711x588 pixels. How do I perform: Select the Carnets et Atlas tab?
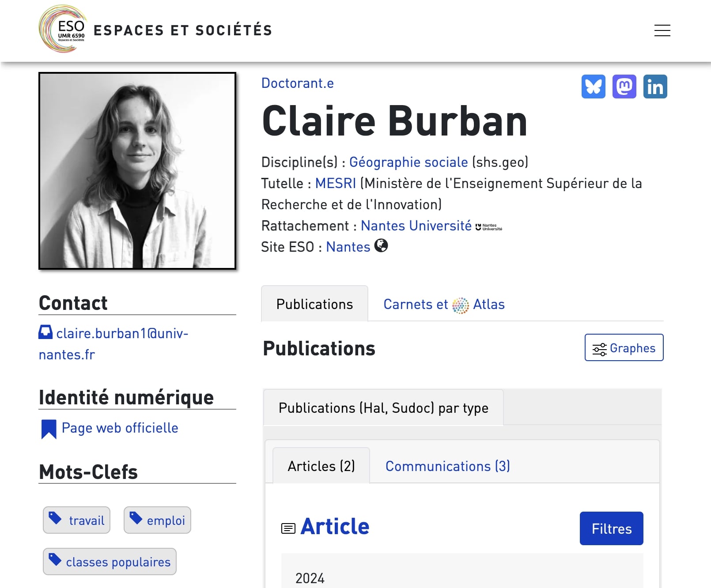click(x=444, y=304)
